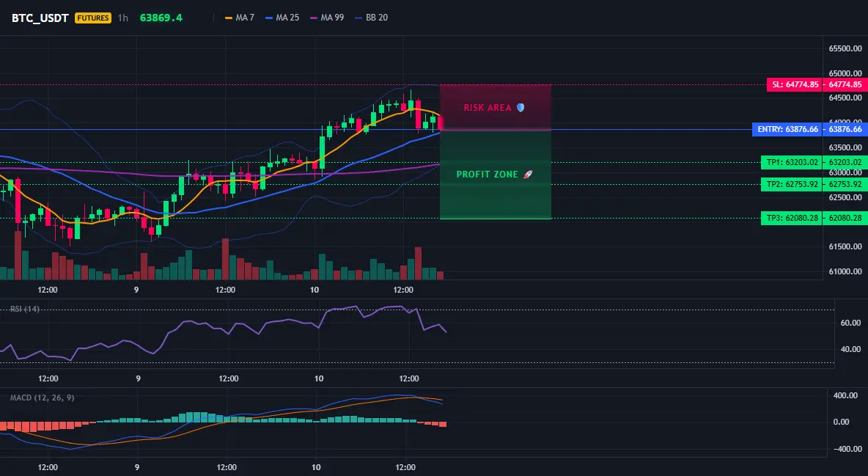Click the SL: 64774.85 stop loss label
Image resolution: width=868 pixels, height=476 pixels.
point(795,85)
